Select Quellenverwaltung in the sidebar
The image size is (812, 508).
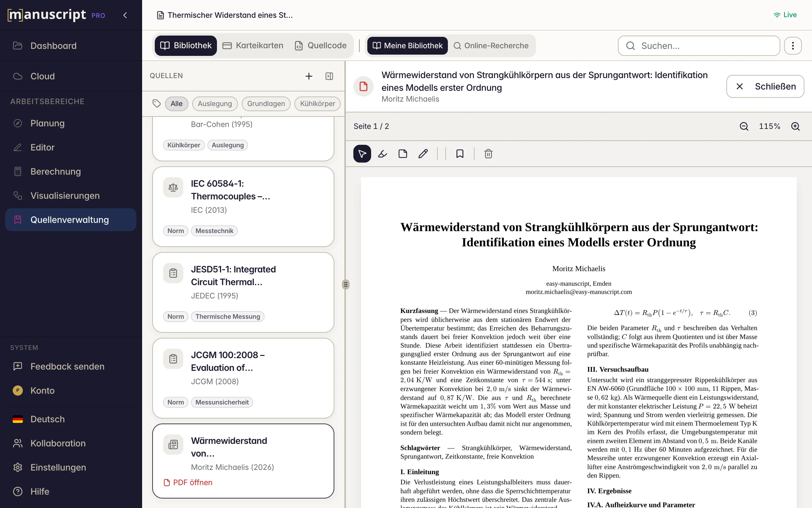71,220
